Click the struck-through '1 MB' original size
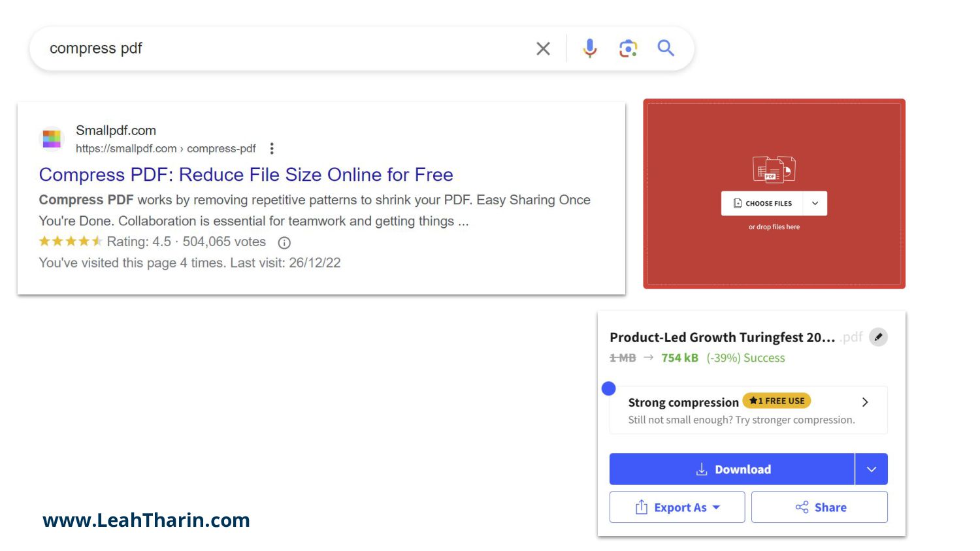Viewport: 980px width, 551px height. tap(623, 358)
